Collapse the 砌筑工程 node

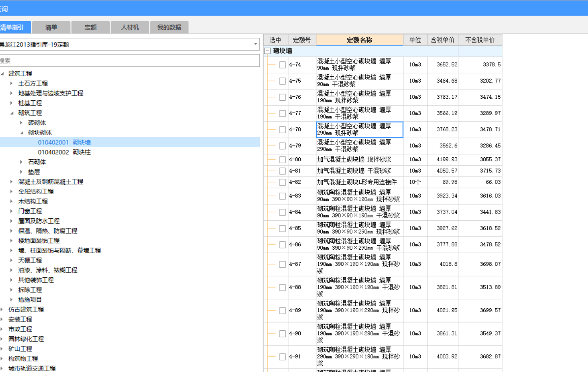tap(11, 113)
